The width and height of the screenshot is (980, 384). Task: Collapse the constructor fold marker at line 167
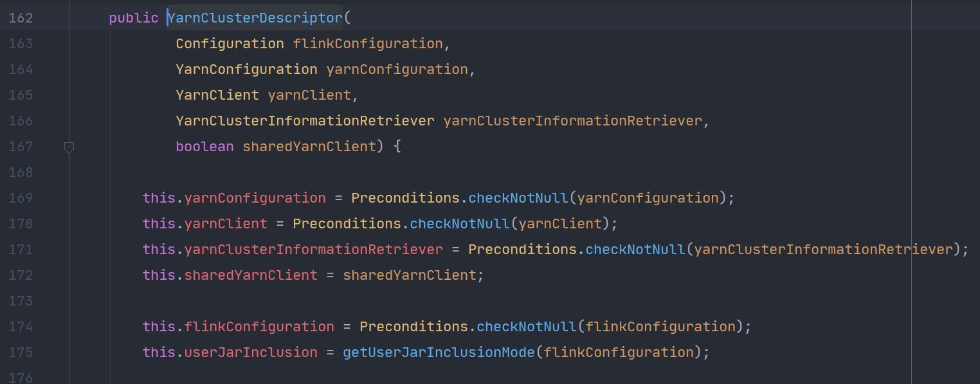69,147
